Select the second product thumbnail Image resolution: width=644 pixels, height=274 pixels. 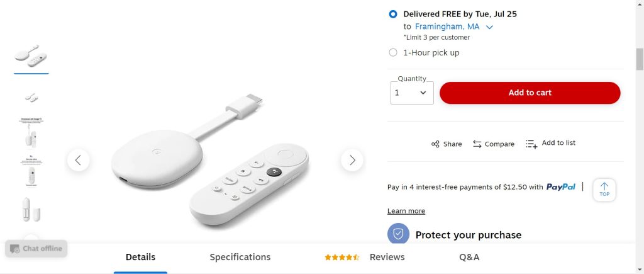31,97
